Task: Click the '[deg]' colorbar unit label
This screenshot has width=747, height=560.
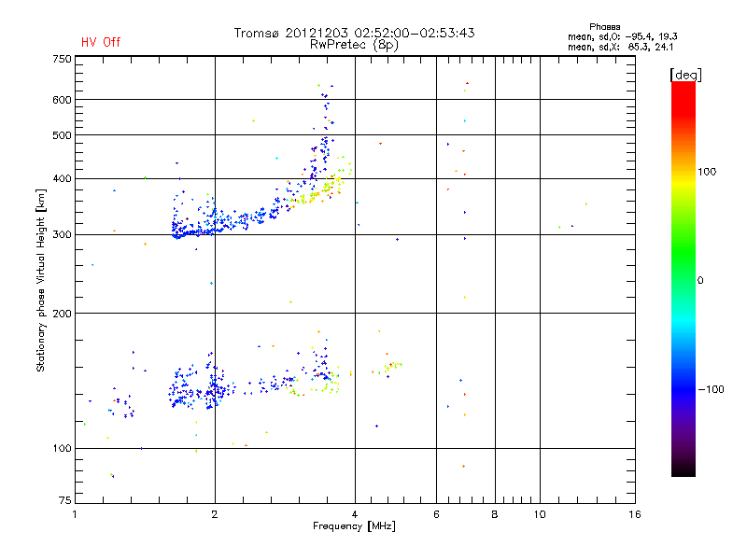Action: point(685,75)
